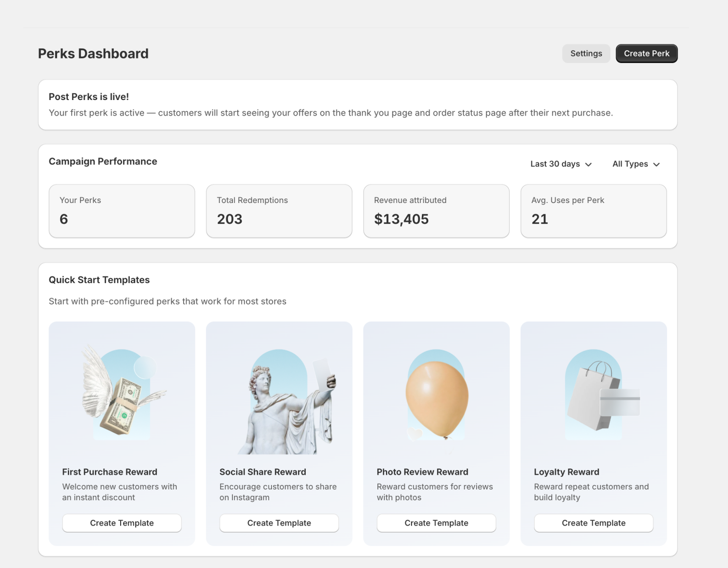Click the Social Share Reward title

[263, 472]
